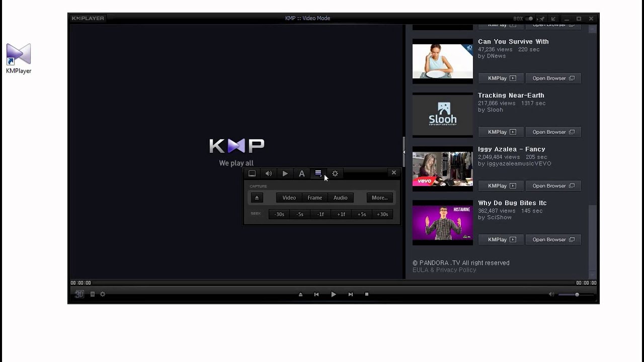Seek forward 5 seconds
The width and height of the screenshot is (644, 362).
click(x=362, y=214)
